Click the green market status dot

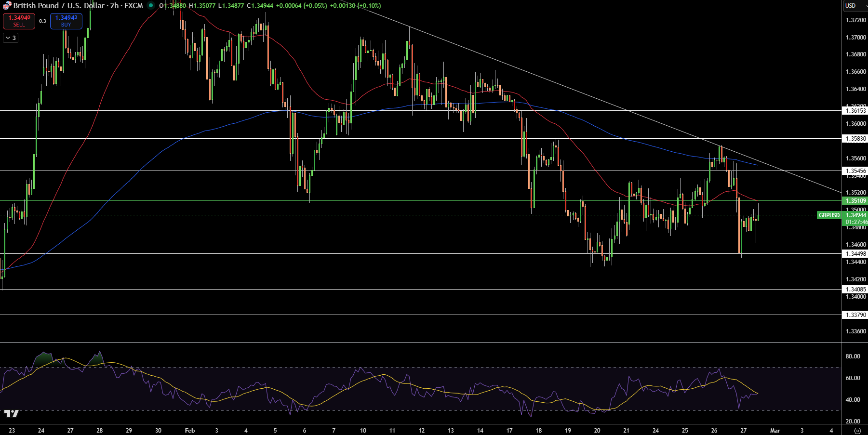coord(151,5)
